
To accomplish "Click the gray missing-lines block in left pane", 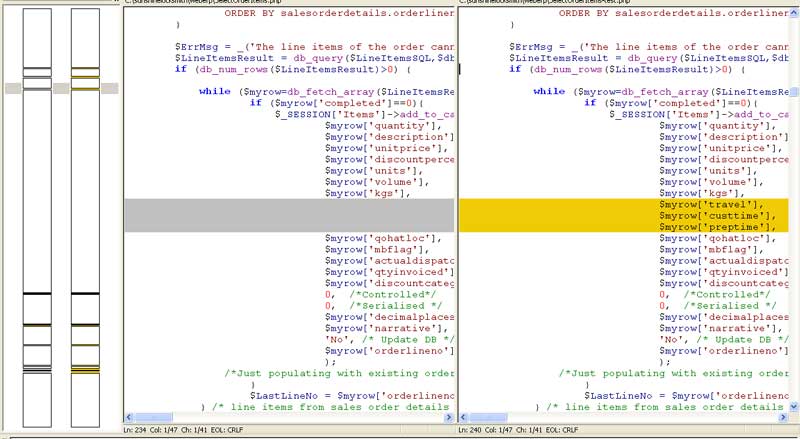I will click(x=288, y=215).
